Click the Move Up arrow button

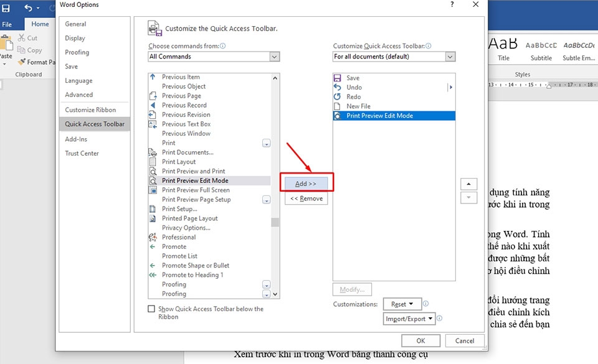pyautogui.click(x=468, y=184)
